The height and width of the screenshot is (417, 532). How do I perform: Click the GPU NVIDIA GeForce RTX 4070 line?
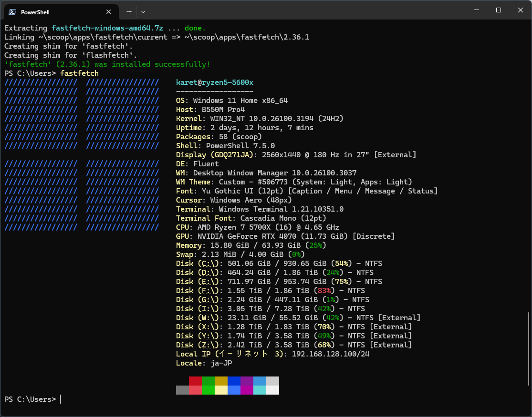click(285, 236)
